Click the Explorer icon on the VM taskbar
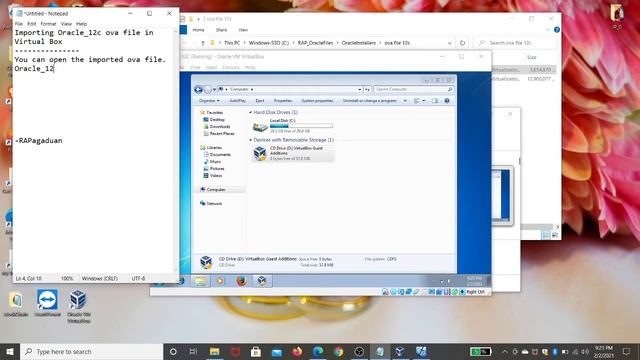Viewport: 640px width, 360px height. 200,281
